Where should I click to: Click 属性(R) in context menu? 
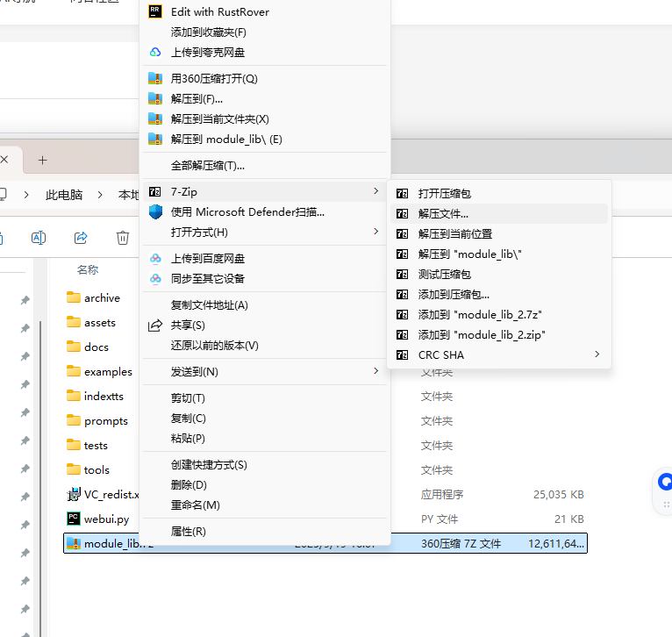click(x=188, y=531)
